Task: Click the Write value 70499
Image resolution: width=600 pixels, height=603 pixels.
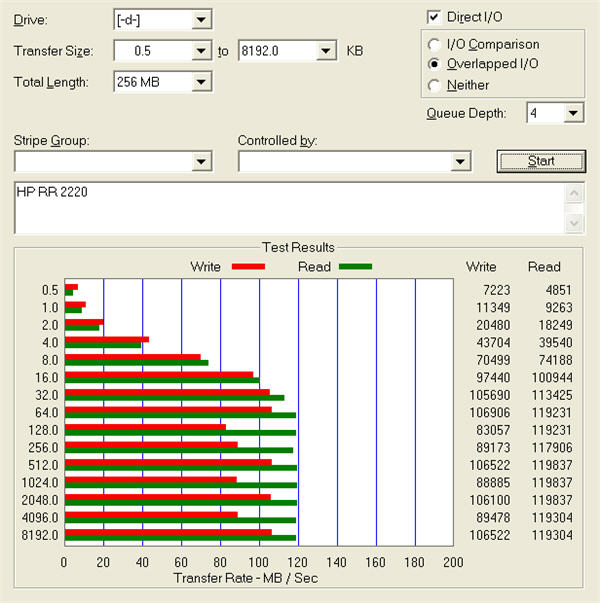Action: (x=493, y=360)
